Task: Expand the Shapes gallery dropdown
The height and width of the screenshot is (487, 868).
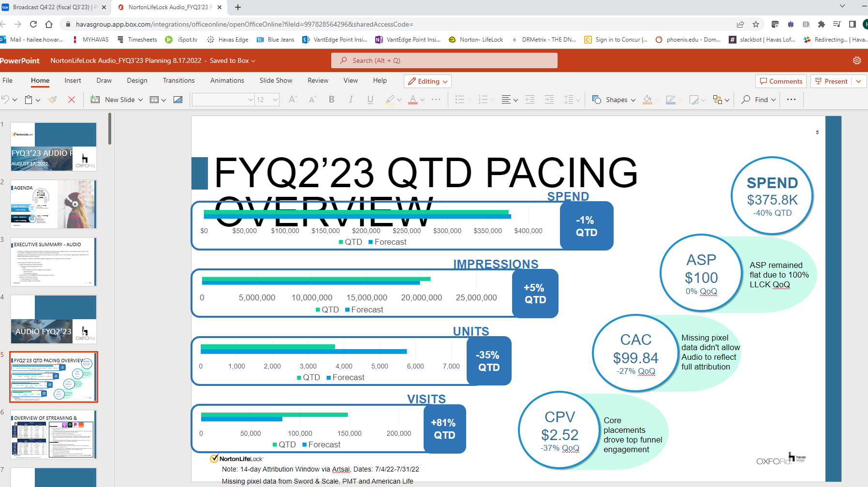Action: [x=633, y=100]
